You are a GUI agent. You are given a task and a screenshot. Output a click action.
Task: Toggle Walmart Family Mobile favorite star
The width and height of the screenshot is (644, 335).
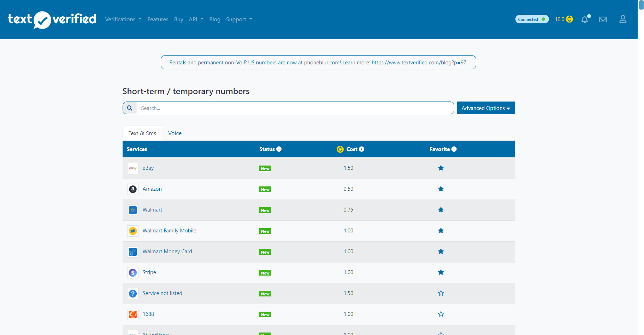441,231
